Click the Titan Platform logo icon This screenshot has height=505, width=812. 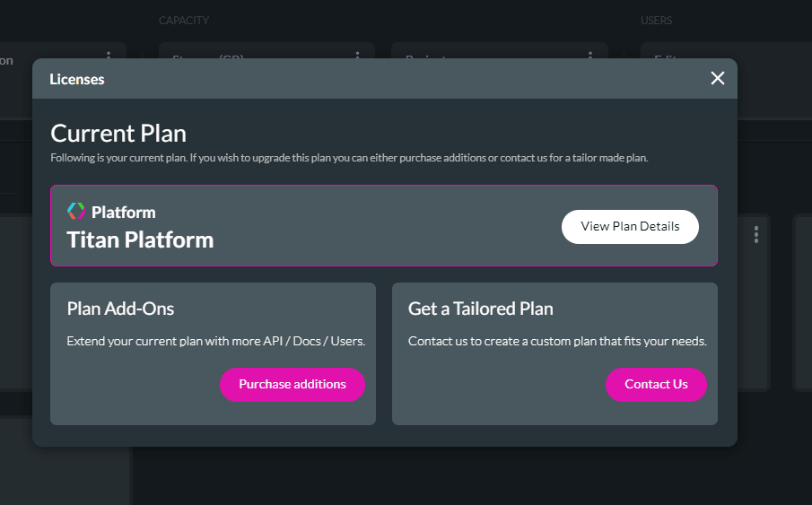point(76,212)
